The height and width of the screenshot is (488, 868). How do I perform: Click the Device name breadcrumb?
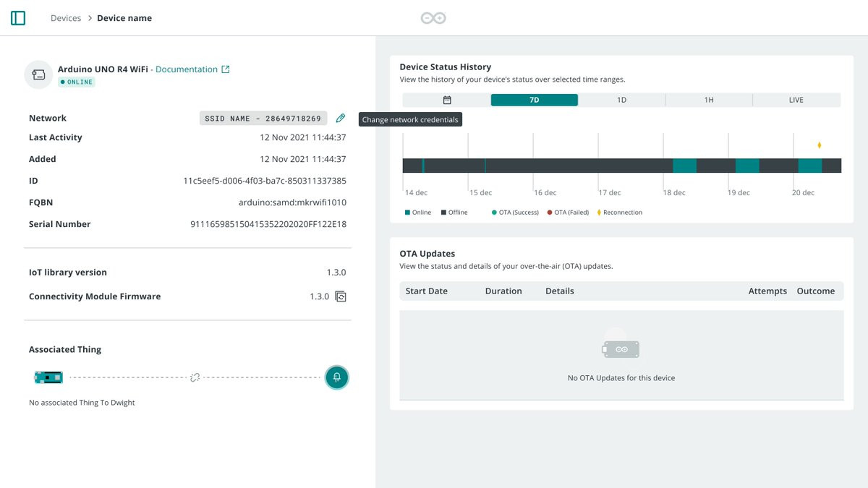pos(124,18)
